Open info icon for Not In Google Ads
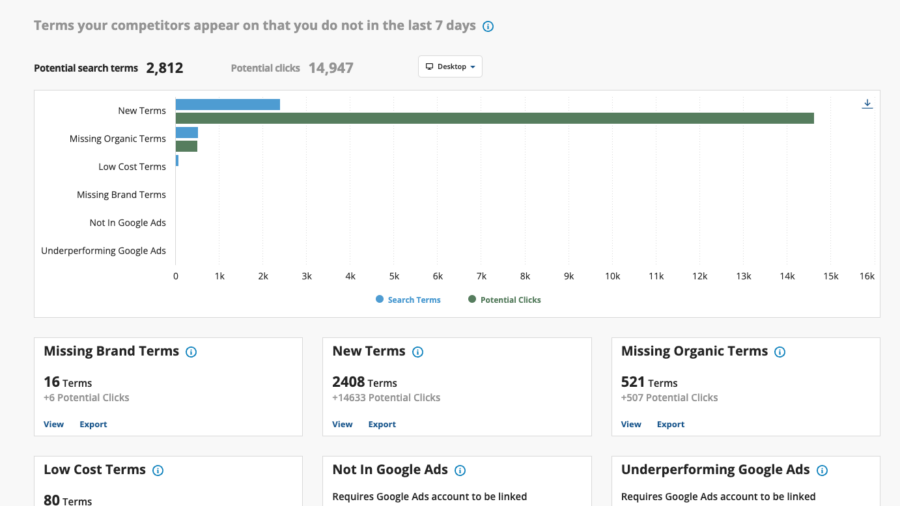 pos(460,470)
